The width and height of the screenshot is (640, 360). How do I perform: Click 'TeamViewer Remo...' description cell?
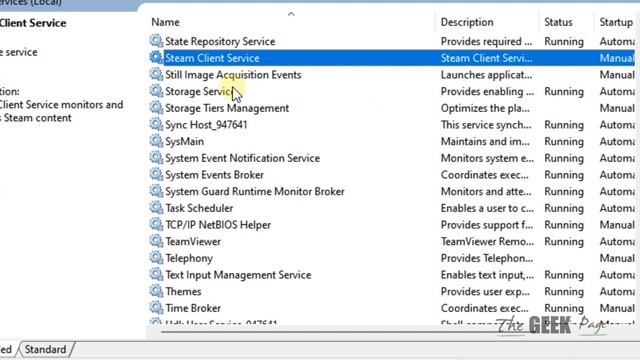click(487, 242)
